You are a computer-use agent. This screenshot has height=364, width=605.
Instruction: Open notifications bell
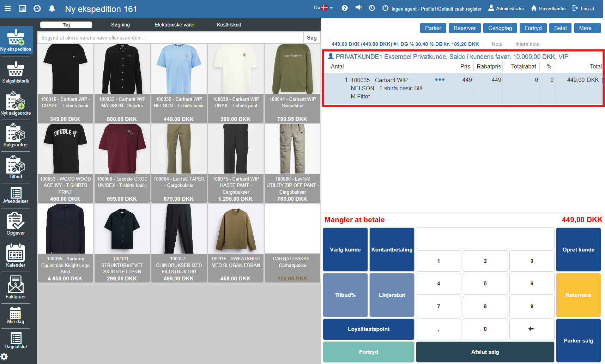point(52,8)
